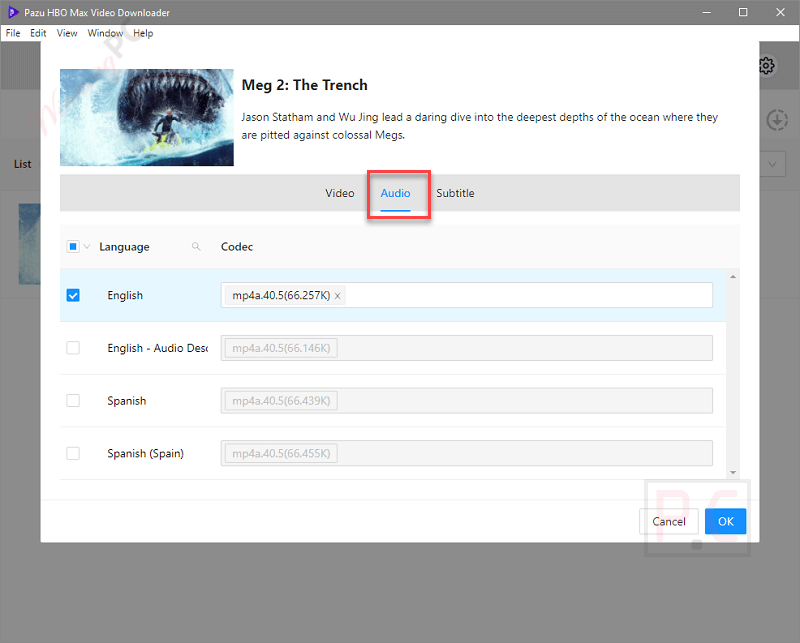Check the Spanish audio track checkbox

pyautogui.click(x=73, y=401)
